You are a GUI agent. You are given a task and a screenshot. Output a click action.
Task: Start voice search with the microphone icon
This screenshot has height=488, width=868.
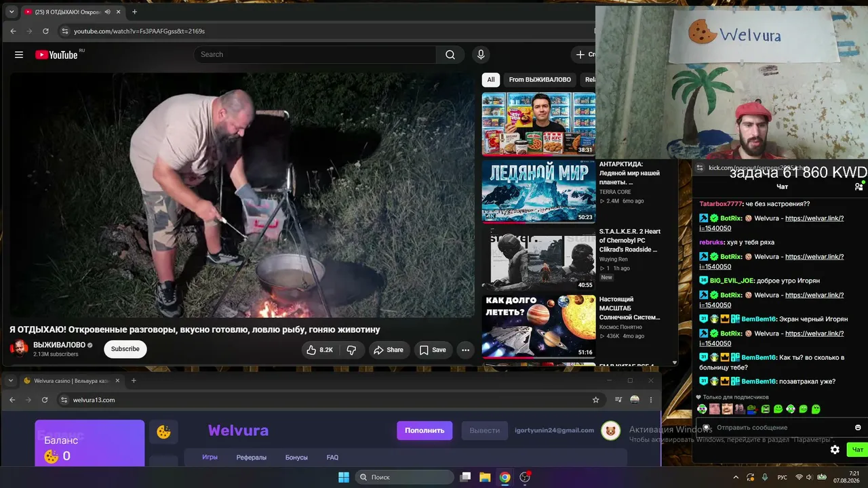(481, 55)
